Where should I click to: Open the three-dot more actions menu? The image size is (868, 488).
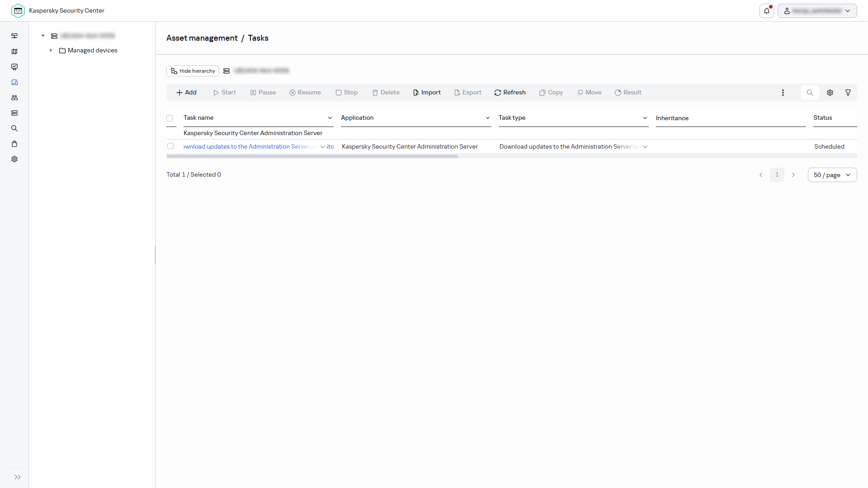tap(783, 93)
